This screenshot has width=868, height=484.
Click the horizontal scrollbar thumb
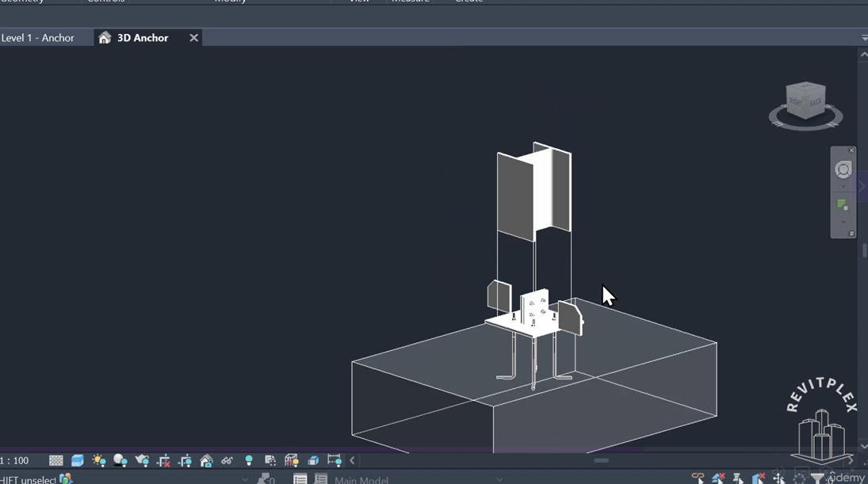pos(601,460)
